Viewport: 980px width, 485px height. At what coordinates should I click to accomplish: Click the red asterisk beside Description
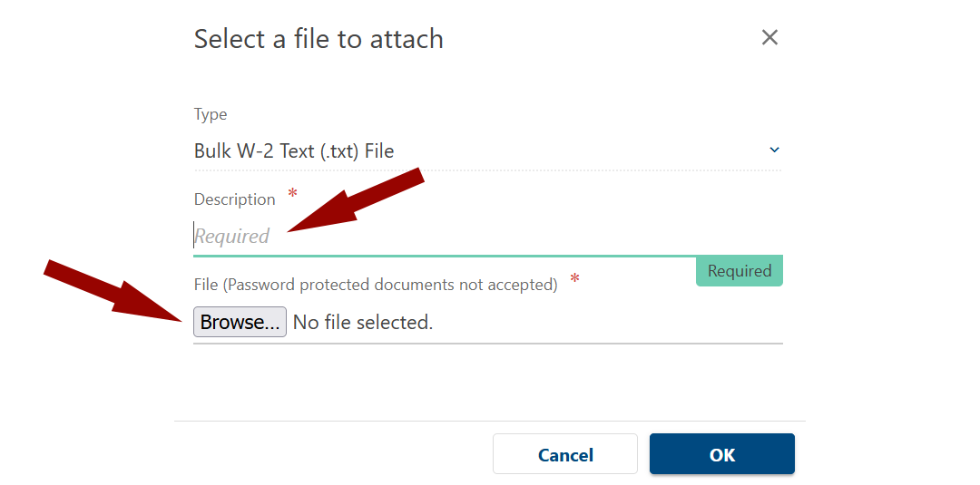[292, 193]
